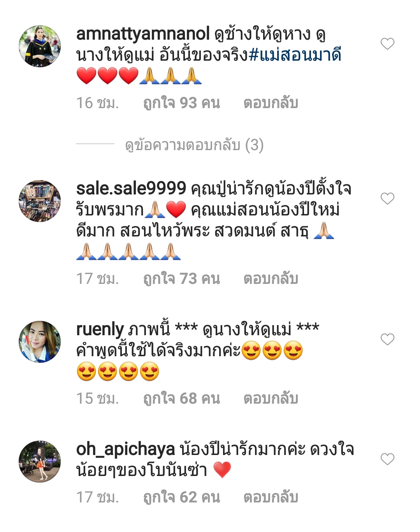Screen dimensions: 420x532
Task: Reply to ruenly's comment via ตอบกลับ
Action: (x=271, y=399)
